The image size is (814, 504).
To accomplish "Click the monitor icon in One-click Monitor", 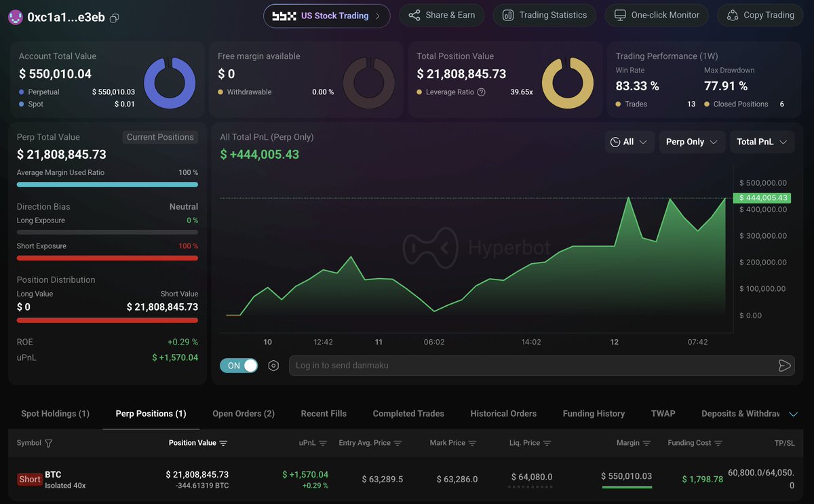I will pyautogui.click(x=620, y=15).
